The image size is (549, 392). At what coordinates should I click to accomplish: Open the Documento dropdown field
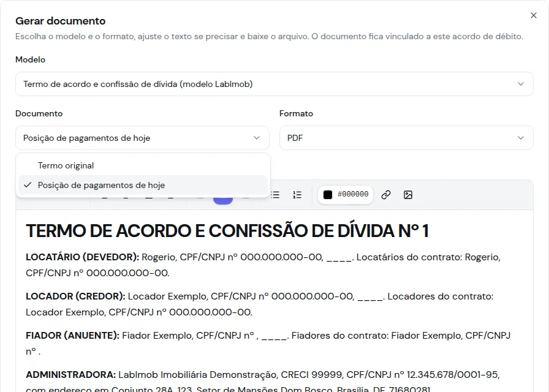click(x=142, y=138)
